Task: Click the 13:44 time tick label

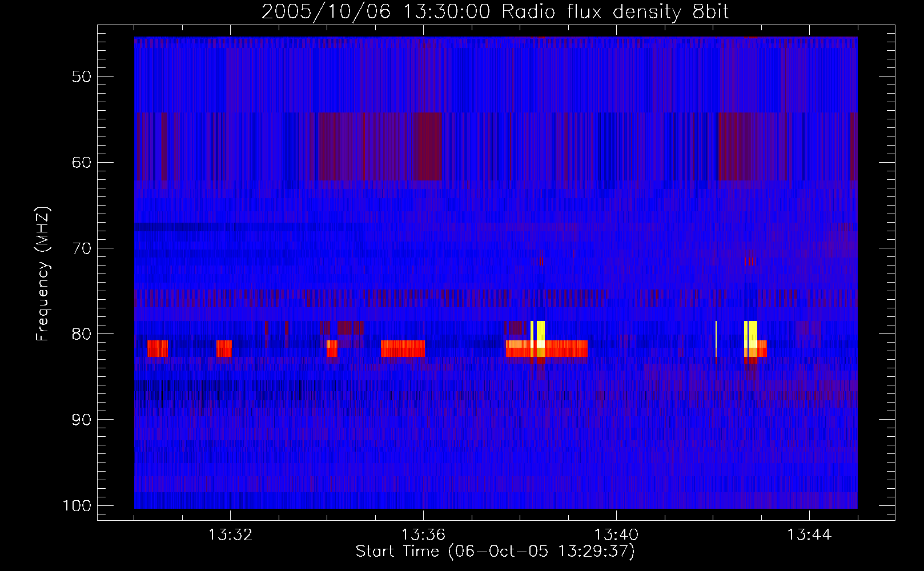Action: tap(809, 535)
